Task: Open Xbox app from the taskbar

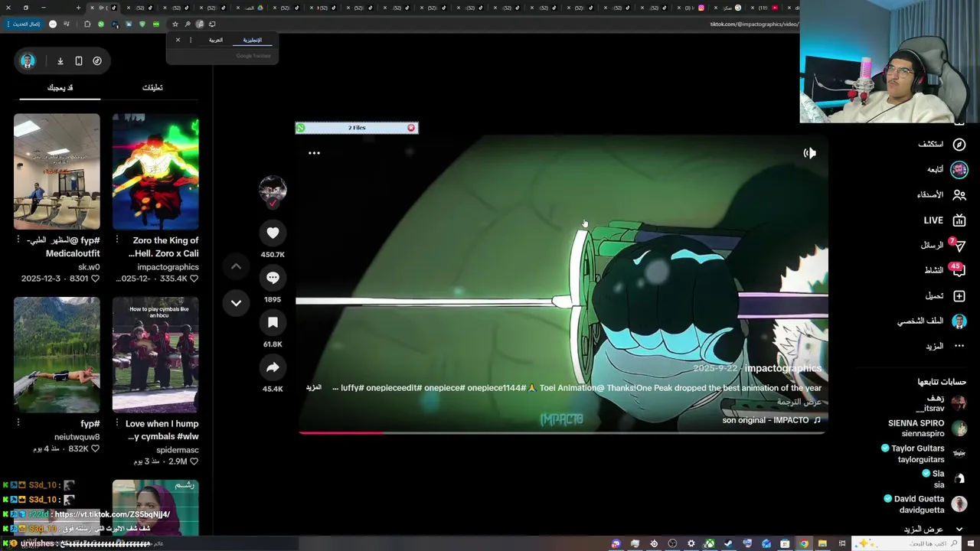Action: [x=710, y=543]
